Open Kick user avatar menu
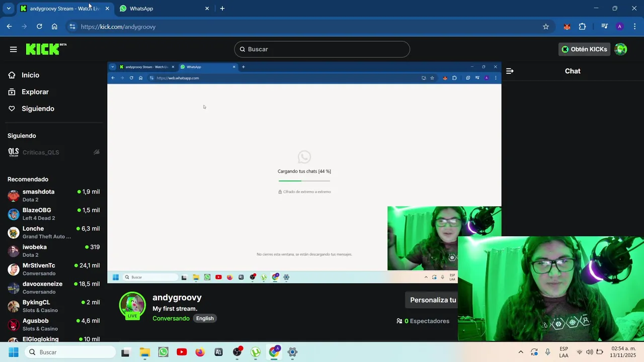 621,49
